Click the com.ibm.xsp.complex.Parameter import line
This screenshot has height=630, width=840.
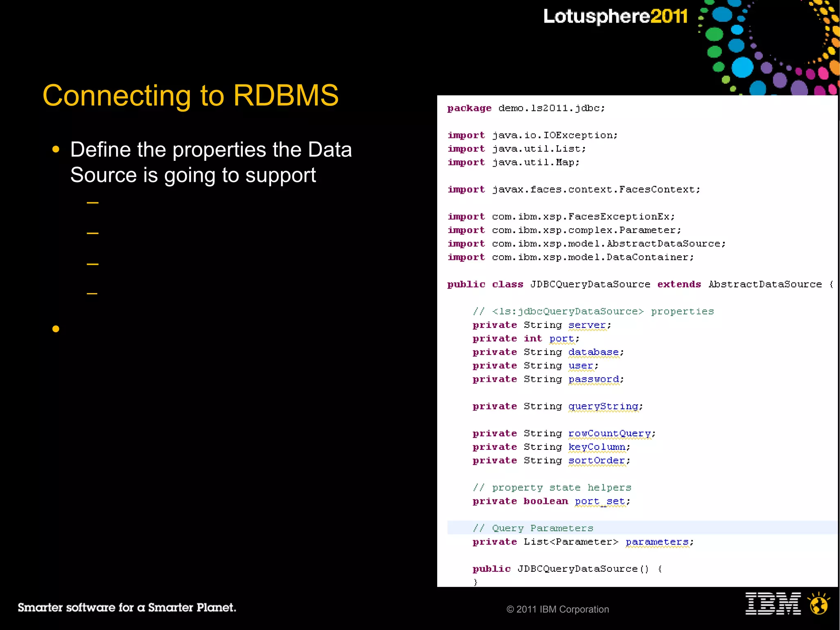tap(564, 230)
